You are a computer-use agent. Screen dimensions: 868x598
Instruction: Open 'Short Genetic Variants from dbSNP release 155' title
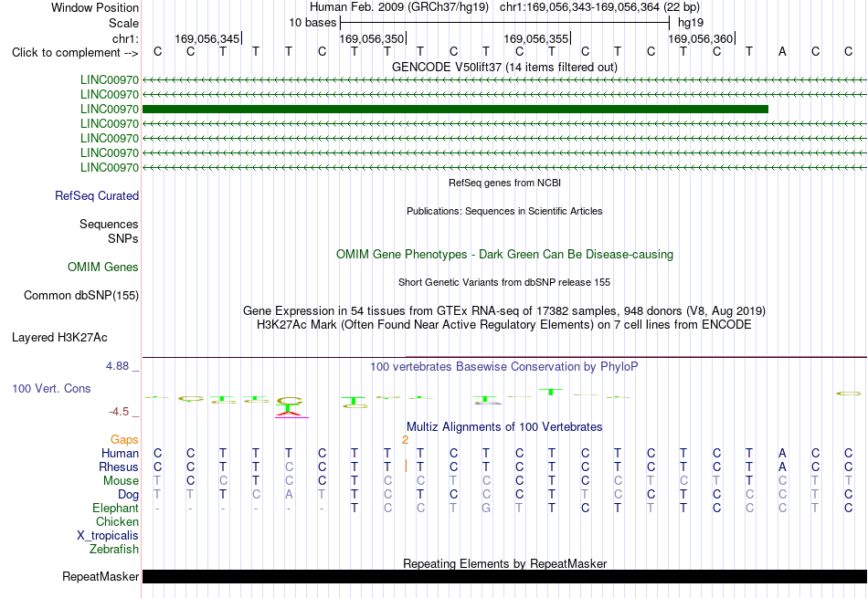tap(504, 282)
